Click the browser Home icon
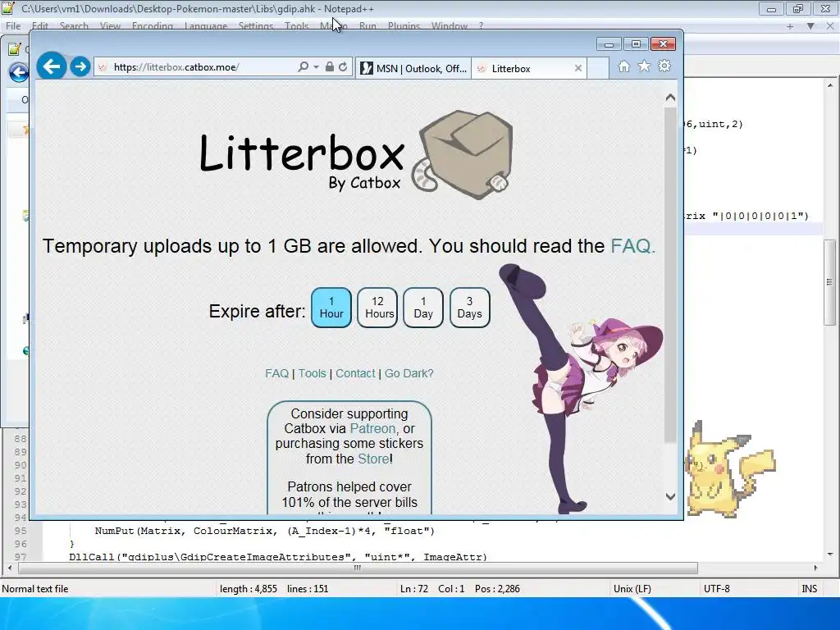The width and height of the screenshot is (840, 630). point(623,66)
